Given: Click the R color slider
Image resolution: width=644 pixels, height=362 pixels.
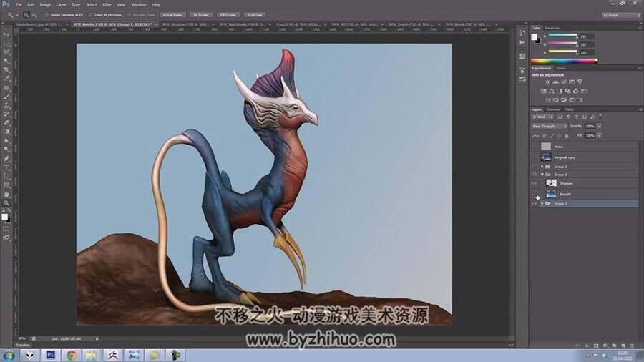Looking at the screenshot, I should (562, 36).
